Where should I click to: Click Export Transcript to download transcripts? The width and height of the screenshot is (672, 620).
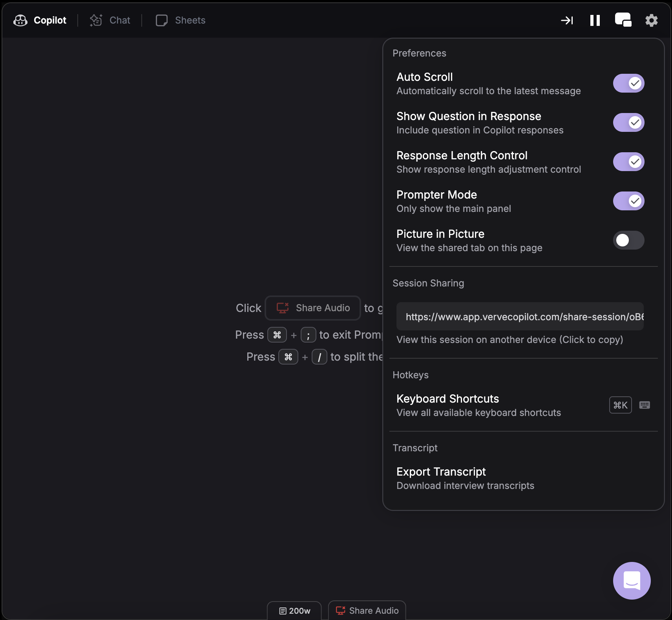coord(441,472)
